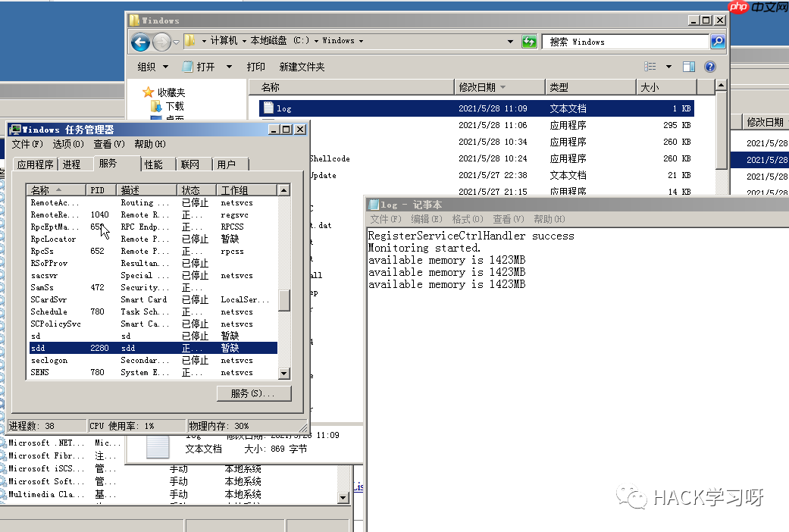Switch to the 进程 tab in Task Manager
The height and width of the screenshot is (532, 789).
point(73,163)
